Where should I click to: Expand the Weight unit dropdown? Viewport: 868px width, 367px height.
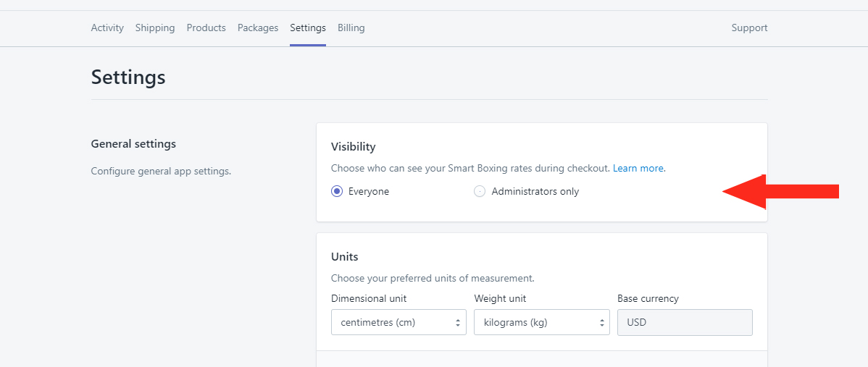(541, 322)
